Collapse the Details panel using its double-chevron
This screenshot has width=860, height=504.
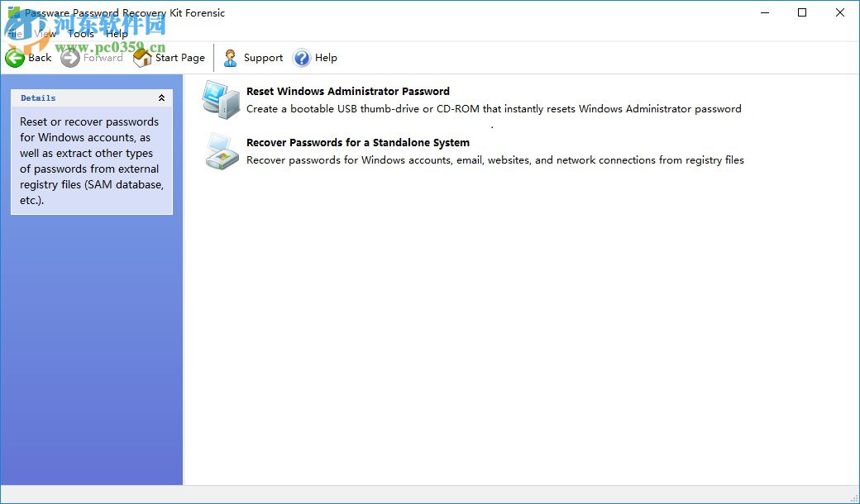162,97
